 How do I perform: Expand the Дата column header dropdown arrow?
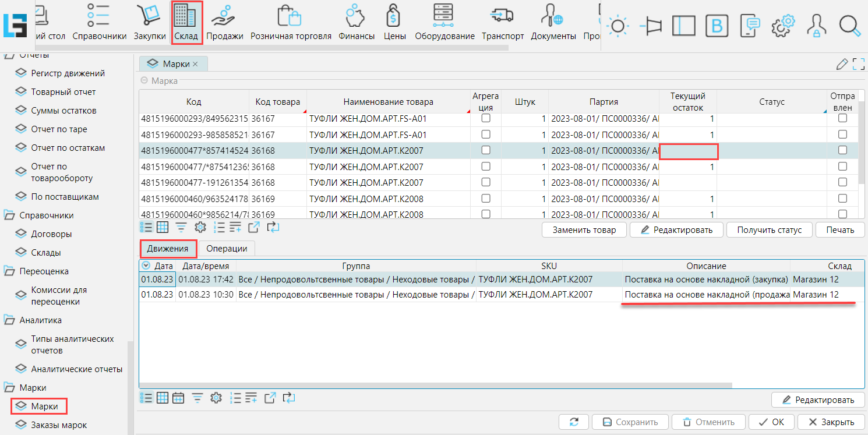pyautogui.click(x=146, y=266)
